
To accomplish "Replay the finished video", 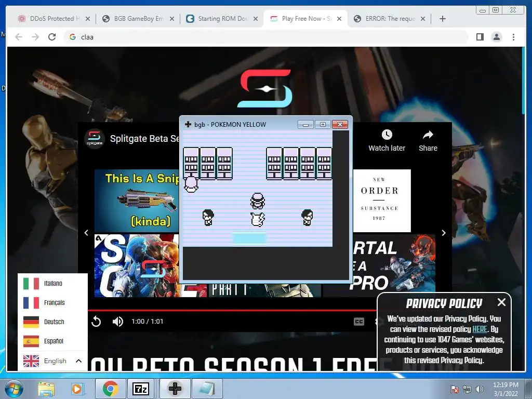I will (x=96, y=321).
